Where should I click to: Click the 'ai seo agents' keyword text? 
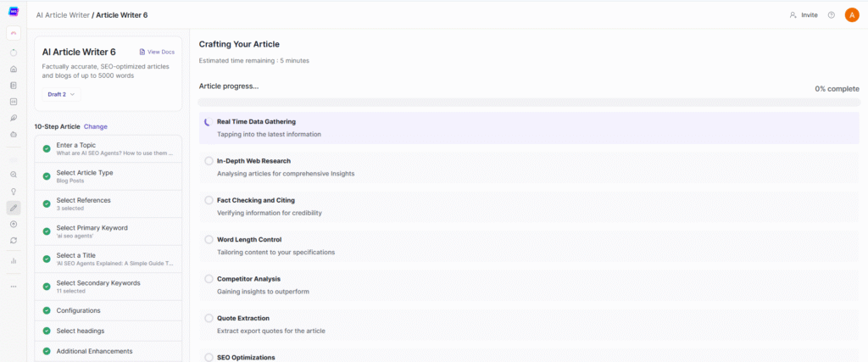pyautogui.click(x=73, y=237)
